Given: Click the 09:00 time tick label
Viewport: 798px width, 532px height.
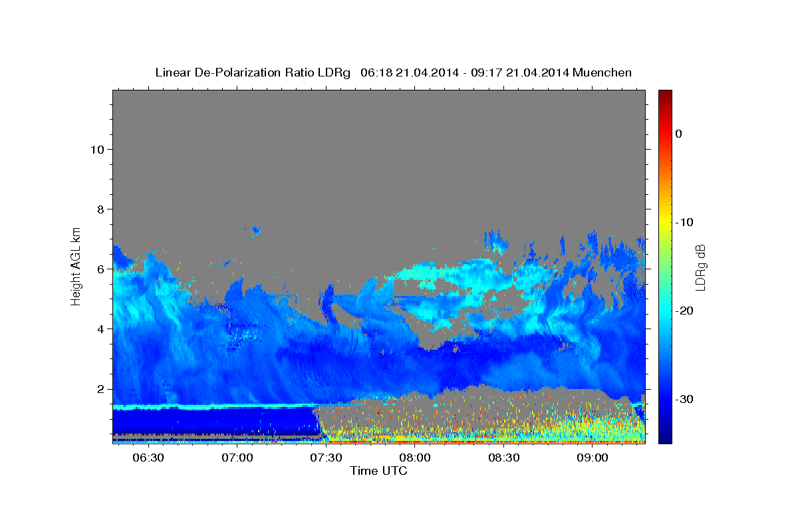Looking at the screenshot, I should (x=592, y=458).
